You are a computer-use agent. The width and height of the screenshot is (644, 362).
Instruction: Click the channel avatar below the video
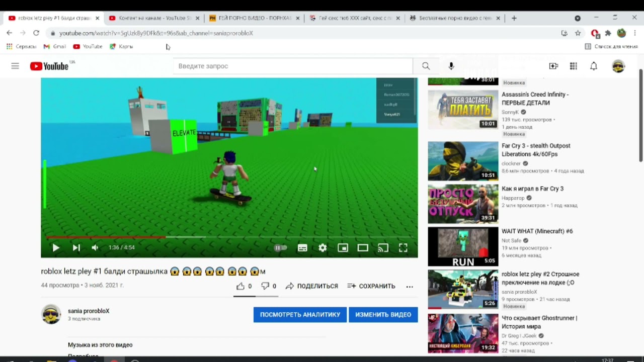click(51, 314)
